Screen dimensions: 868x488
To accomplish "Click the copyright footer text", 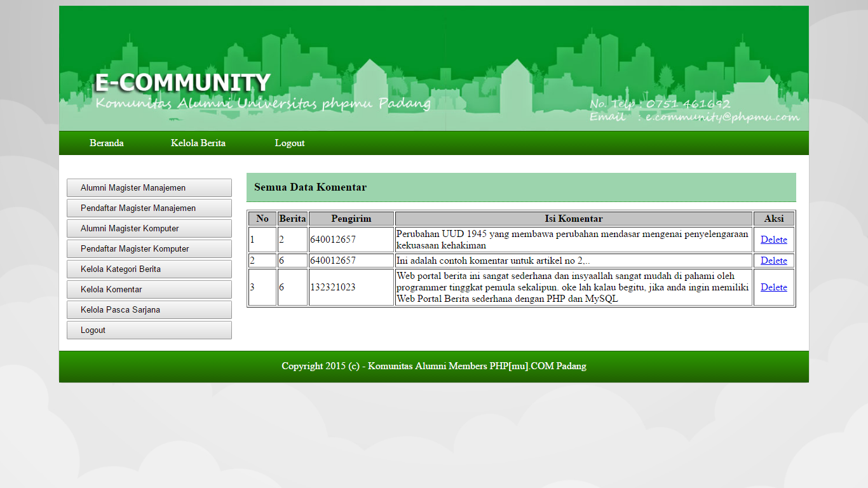I will [433, 366].
